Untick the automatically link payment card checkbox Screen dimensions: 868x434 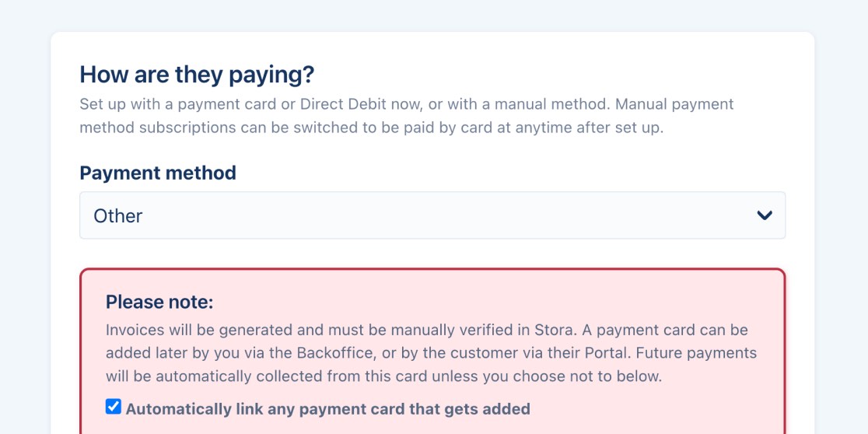114,407
